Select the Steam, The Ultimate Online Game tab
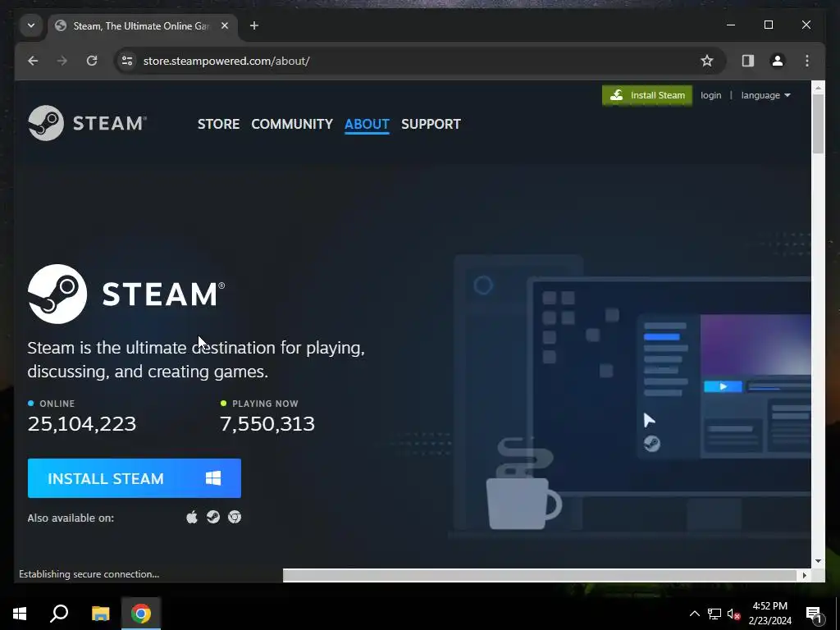 (x=142, y=25)
